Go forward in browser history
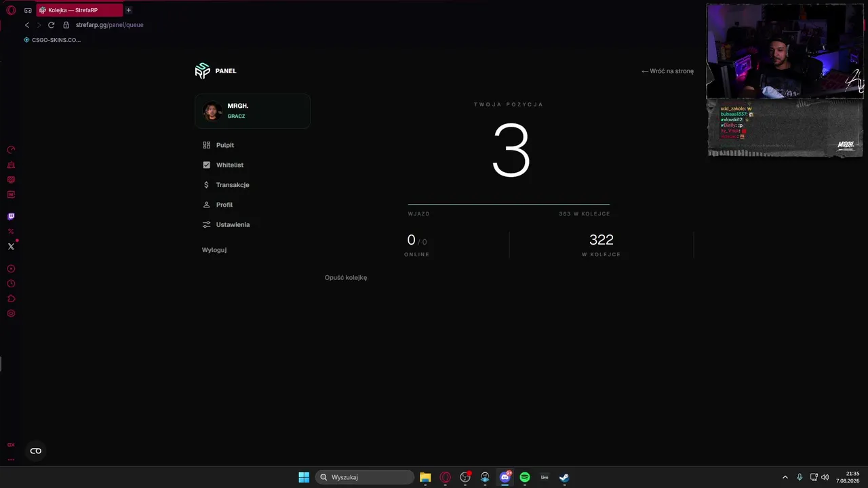The width and height of the screenshot is (868, 488). tap(39, 25)
